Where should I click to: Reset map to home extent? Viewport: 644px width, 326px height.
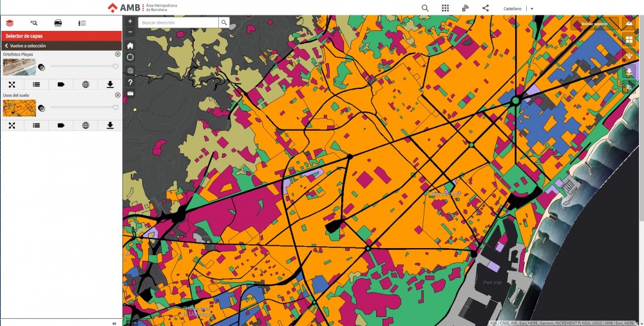pyautogui.click(x=130, y=46)
